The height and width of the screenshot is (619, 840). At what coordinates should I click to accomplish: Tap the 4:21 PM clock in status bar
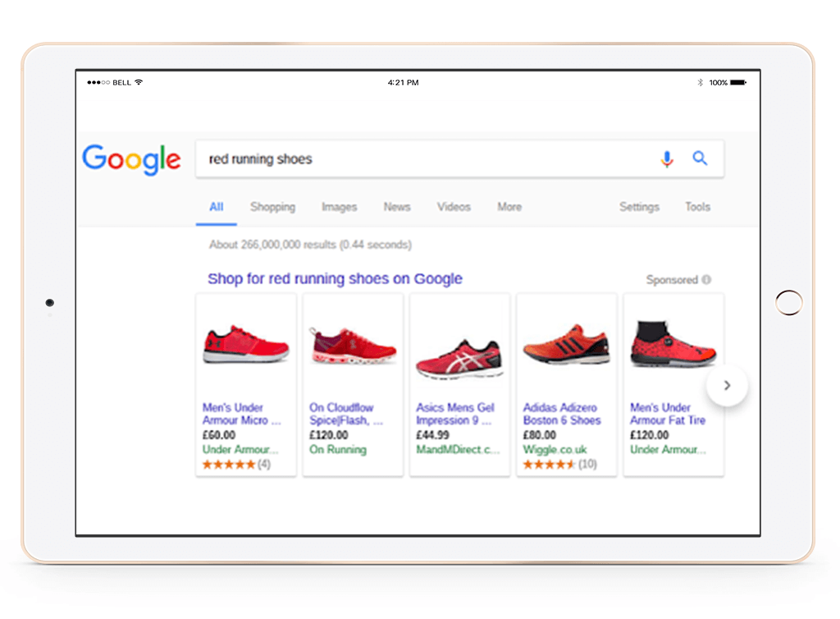(x=403, y=83)
